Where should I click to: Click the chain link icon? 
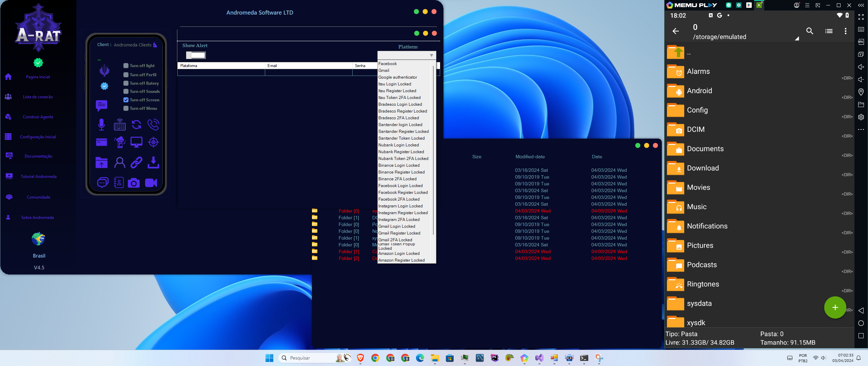click(136, 163)
